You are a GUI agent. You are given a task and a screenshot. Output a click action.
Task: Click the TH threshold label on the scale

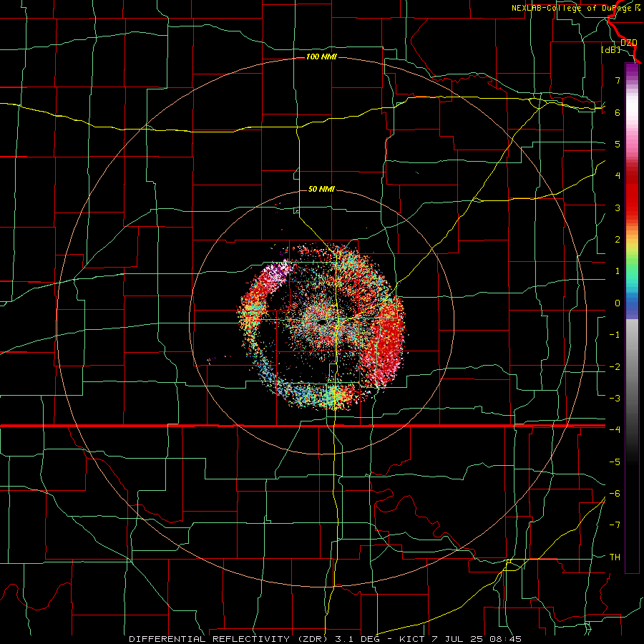(x=615, y=557)
